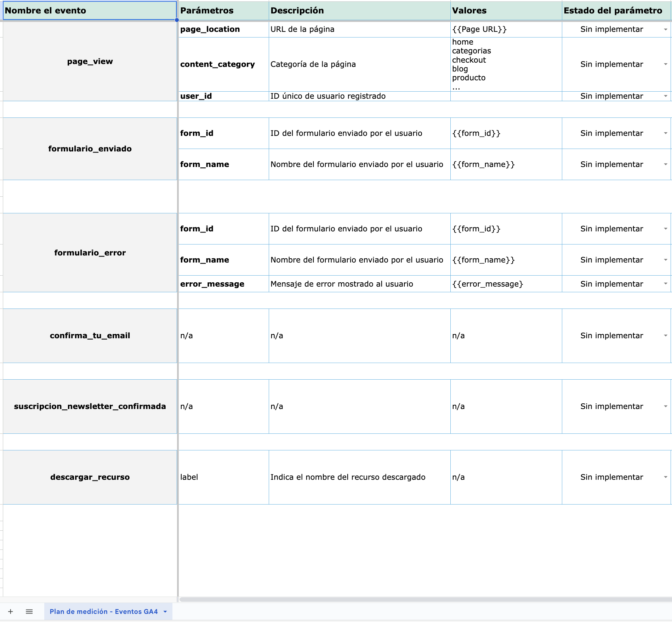Viewport: 672px width, 622px height.
Task: Open status dropdown for descargar_recurso row
Action: click(666, 477)
